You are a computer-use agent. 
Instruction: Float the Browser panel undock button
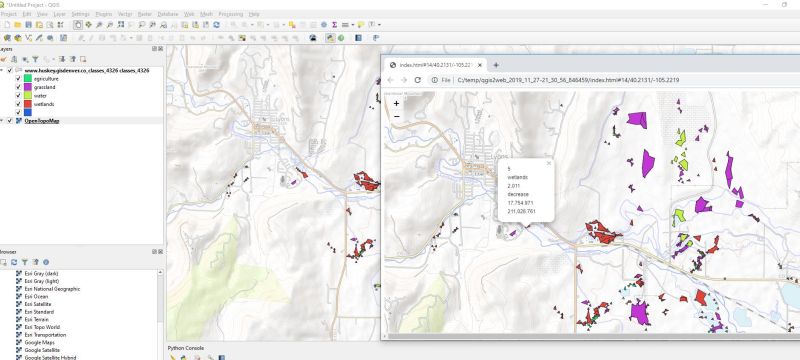[x=155, y=252]
